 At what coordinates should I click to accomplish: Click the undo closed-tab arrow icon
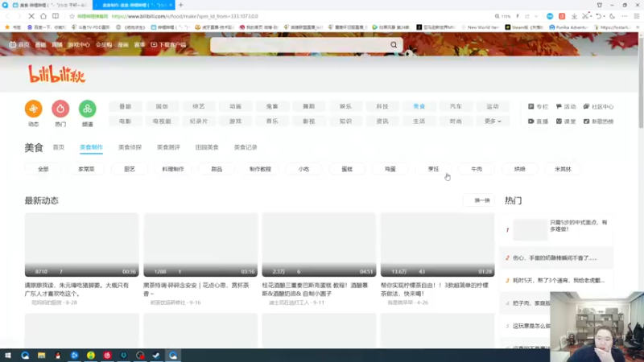coord(599,16)
